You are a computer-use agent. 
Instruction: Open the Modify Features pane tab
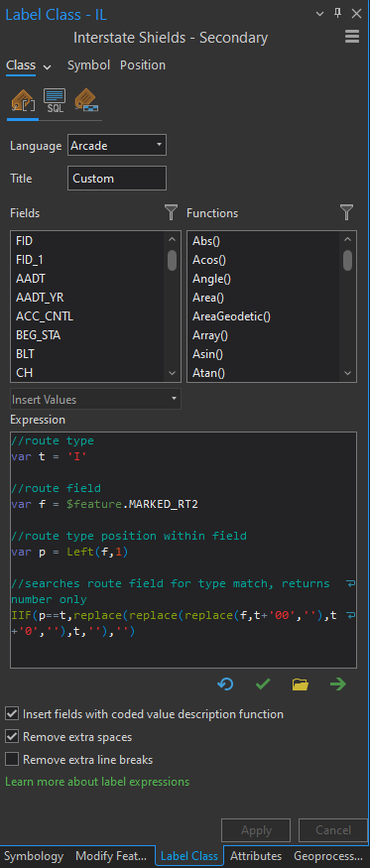pos(111,856)
